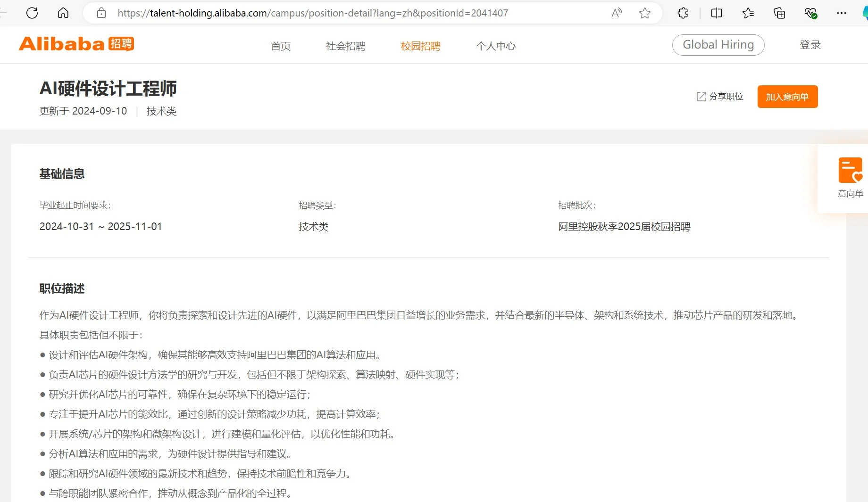Click the date range 2024-10-31 ~ 2025-11-01
The width and height of the screenshot is (868, 502).
point(100,227)
